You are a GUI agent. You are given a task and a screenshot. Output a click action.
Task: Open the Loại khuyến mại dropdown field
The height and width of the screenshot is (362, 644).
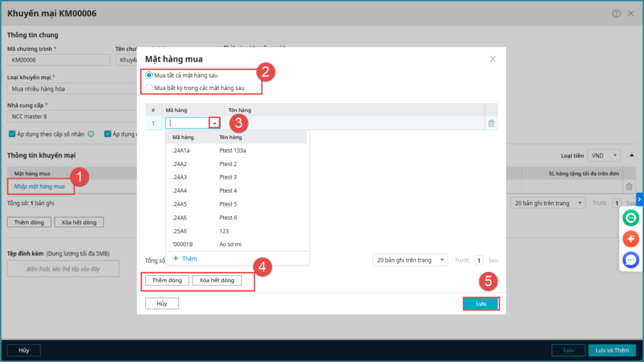[72, 88]
